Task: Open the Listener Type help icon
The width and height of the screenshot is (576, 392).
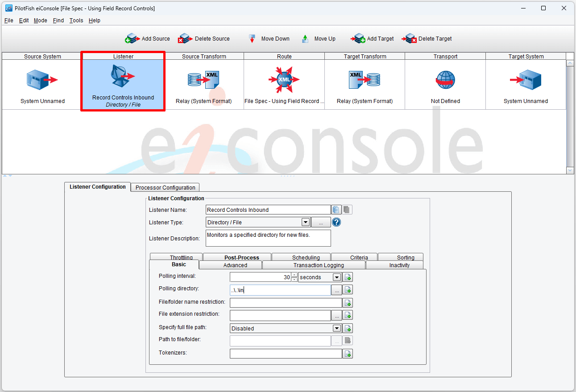Action: coord(336,222)
